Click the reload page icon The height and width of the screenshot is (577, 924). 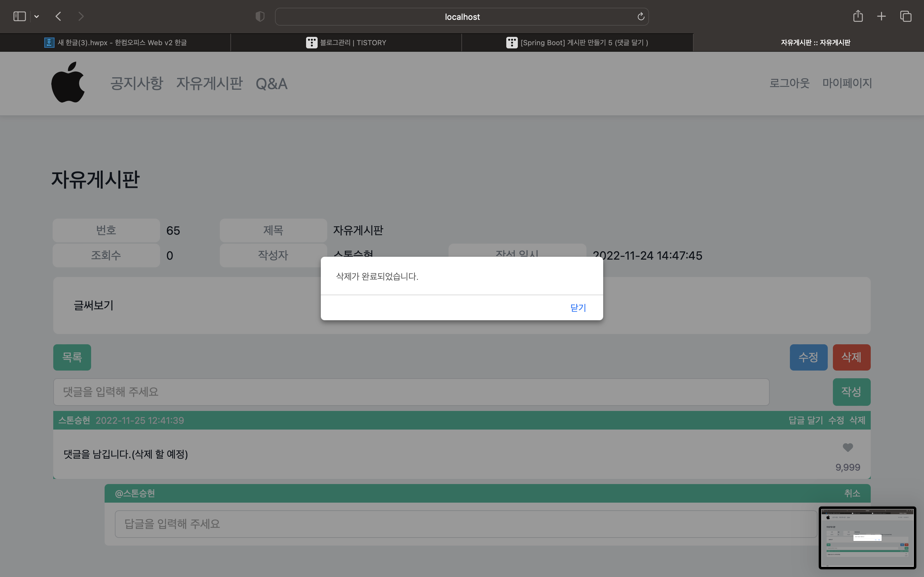click(641, 16)
